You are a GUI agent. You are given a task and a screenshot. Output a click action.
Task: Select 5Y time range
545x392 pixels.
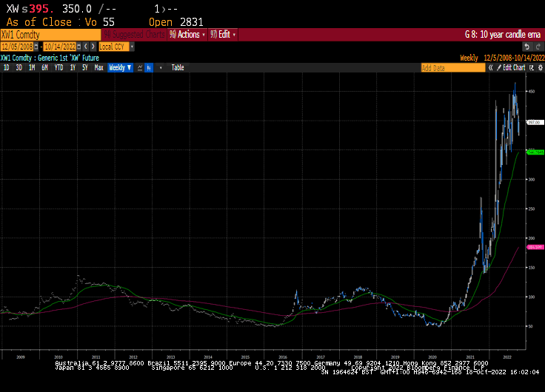point(85,68)
